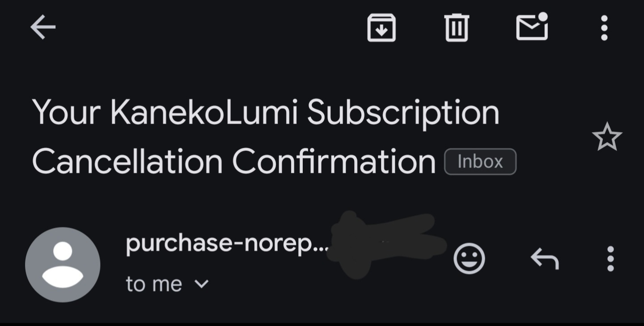
Task: Open top-bar three-dot overflow menu
Action: point(604,28)
